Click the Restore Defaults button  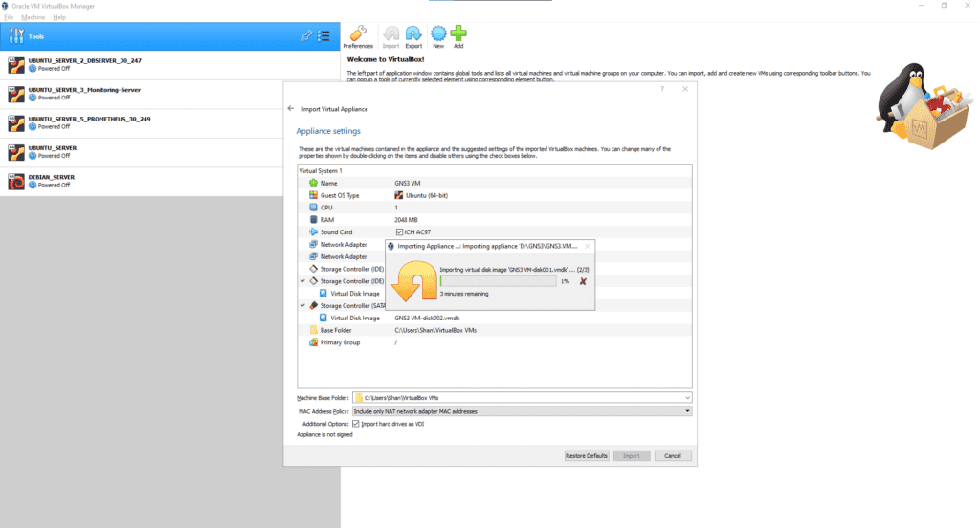pyautogui.click(x=587, y=456)
